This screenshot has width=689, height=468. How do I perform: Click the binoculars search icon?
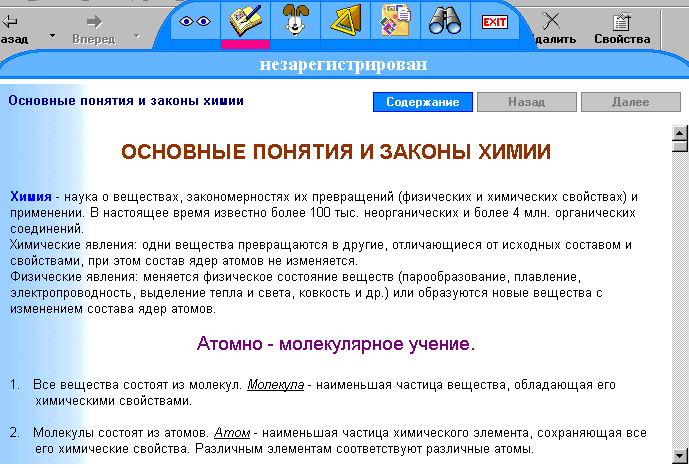point(444,21)
